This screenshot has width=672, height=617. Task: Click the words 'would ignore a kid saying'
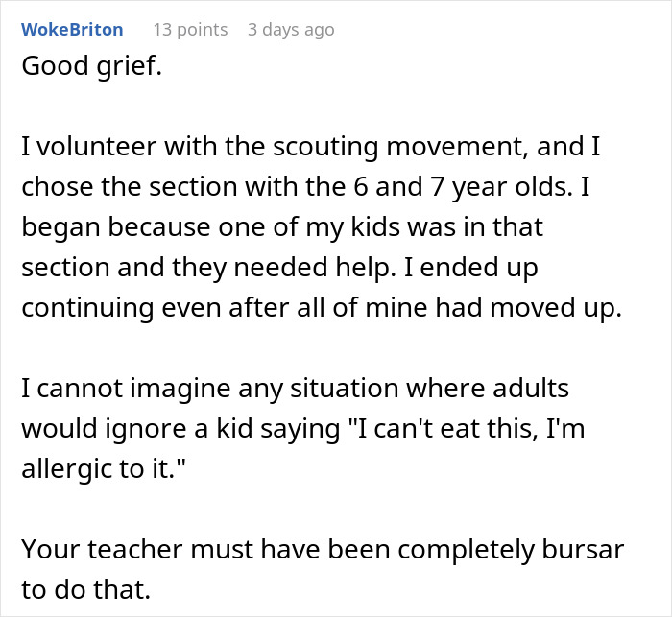pos(180,429)
